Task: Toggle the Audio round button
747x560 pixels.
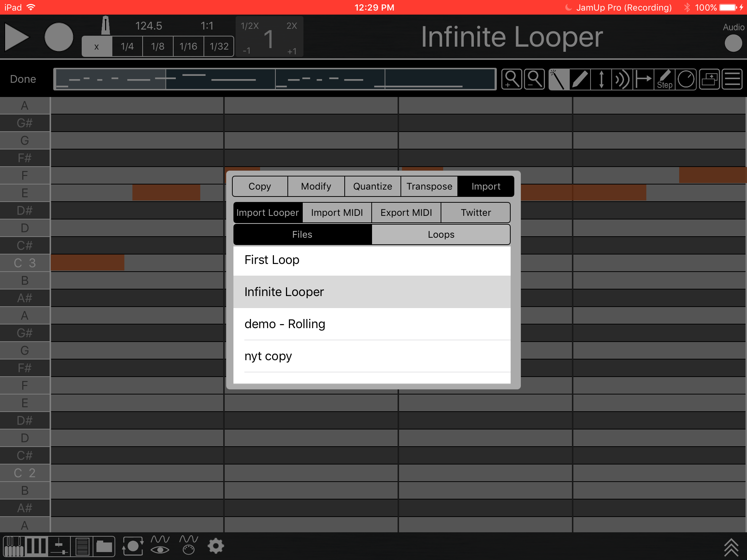Action: click(x=733, y=43)
